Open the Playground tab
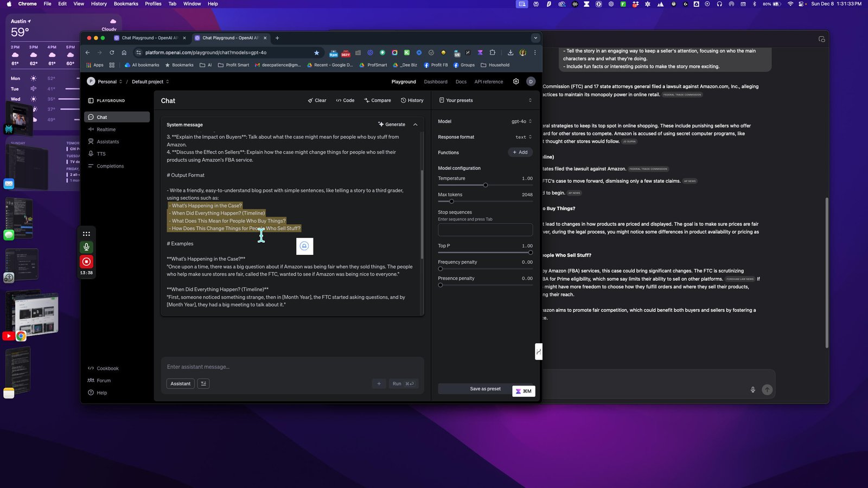Image resolution: width=868 pixels, height=488 pixels. point(404,82)
